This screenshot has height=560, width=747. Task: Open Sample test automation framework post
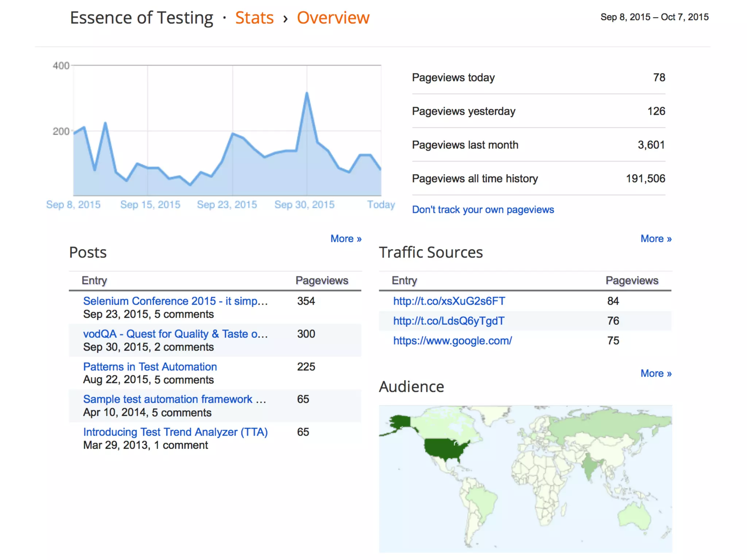click(174, 399)
